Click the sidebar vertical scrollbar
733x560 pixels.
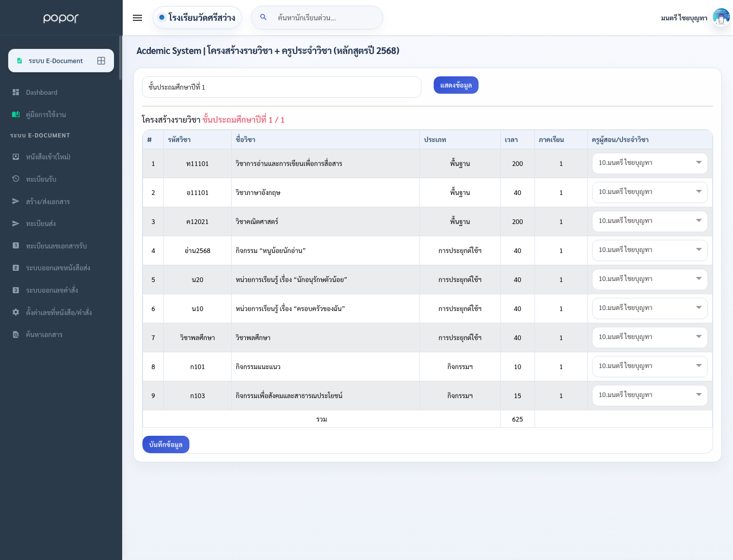(121, 58)
